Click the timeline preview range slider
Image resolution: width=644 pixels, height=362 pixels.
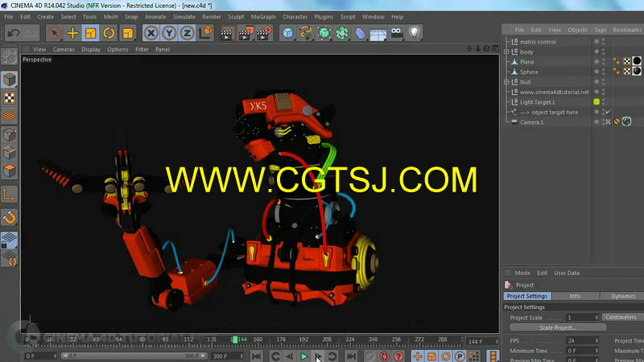(134, 356)
